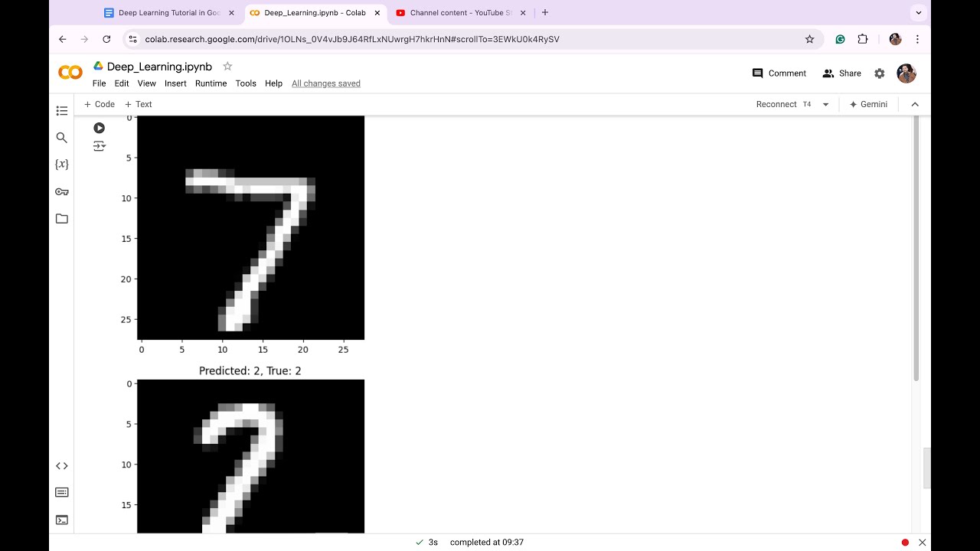Click the recording status red dot
This screenshot has height=551, width=980.
(905, 543)
